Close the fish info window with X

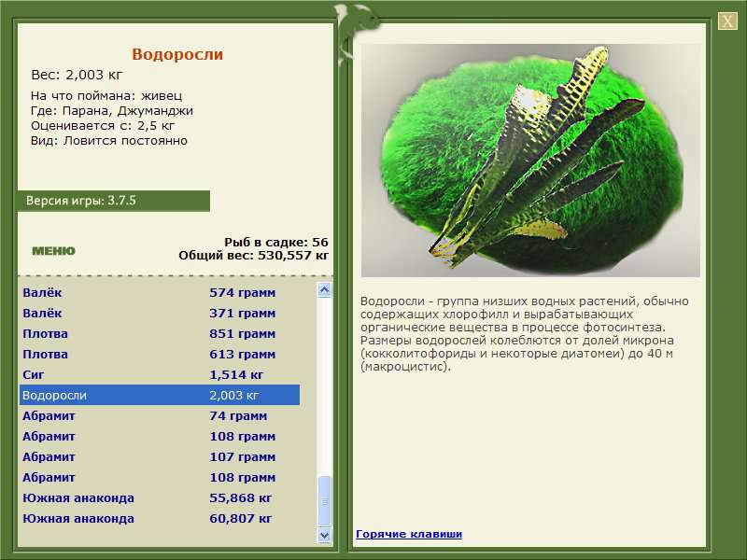pos(727,21)
